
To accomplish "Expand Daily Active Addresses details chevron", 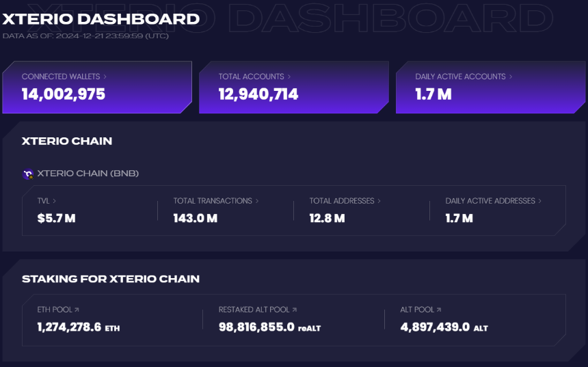I will (539, 201).
